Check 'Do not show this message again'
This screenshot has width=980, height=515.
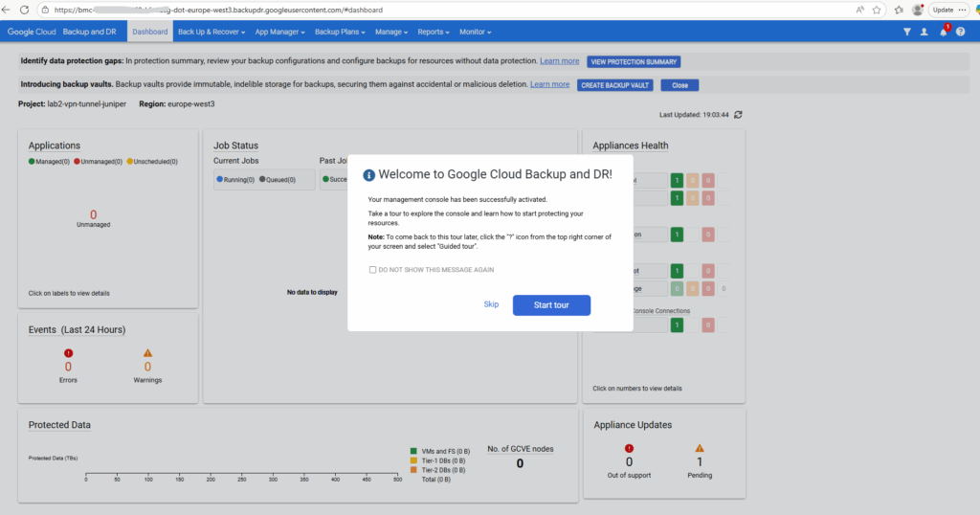coord(373,270)
